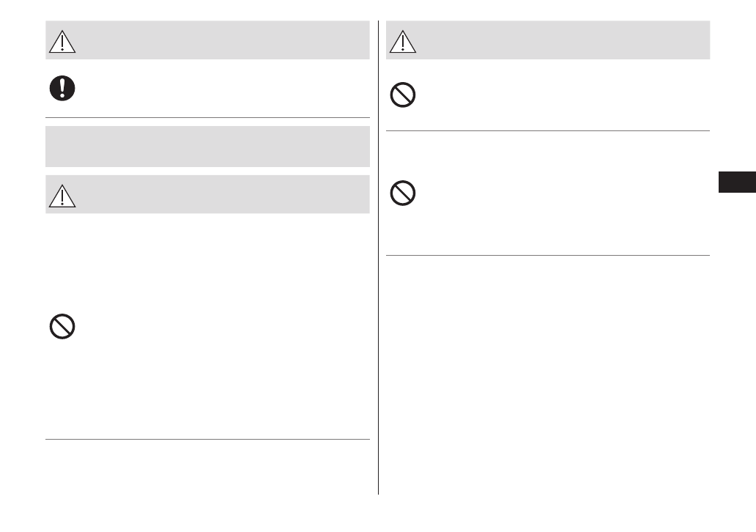This screenshot has height=532, width=756.
Task: Click the grey bar beside the top-left warning triangle
Action: [x=220, y=40]
